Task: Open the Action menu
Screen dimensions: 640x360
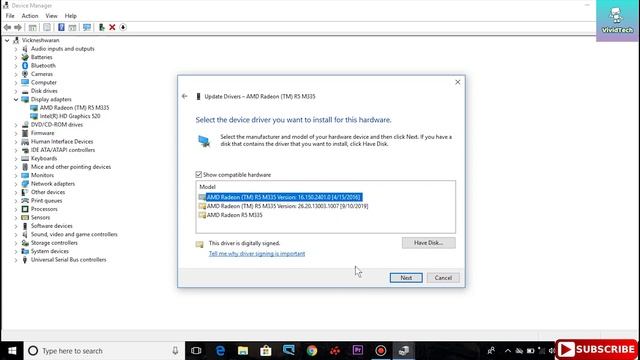Action: [30, 16]
